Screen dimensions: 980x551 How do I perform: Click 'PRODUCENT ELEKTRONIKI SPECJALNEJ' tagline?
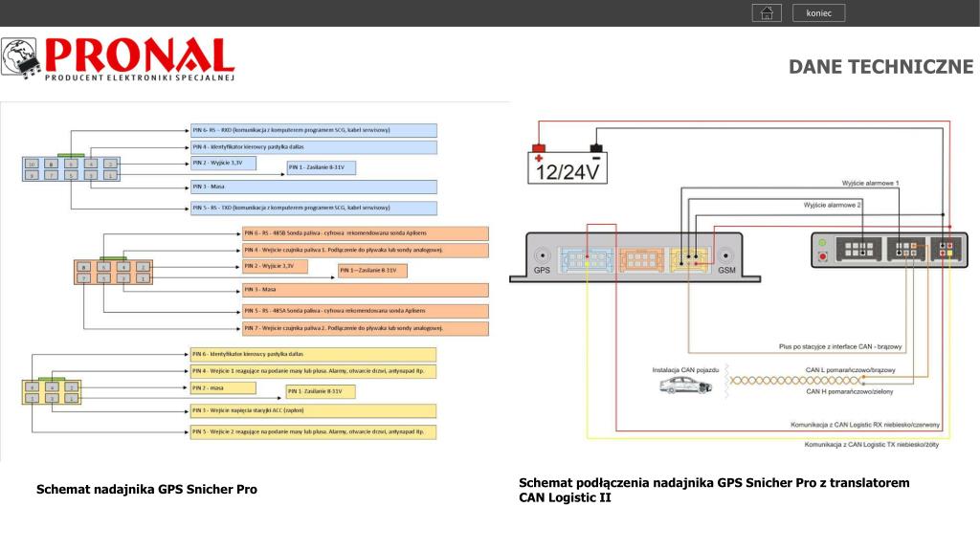tap(140, 77)
